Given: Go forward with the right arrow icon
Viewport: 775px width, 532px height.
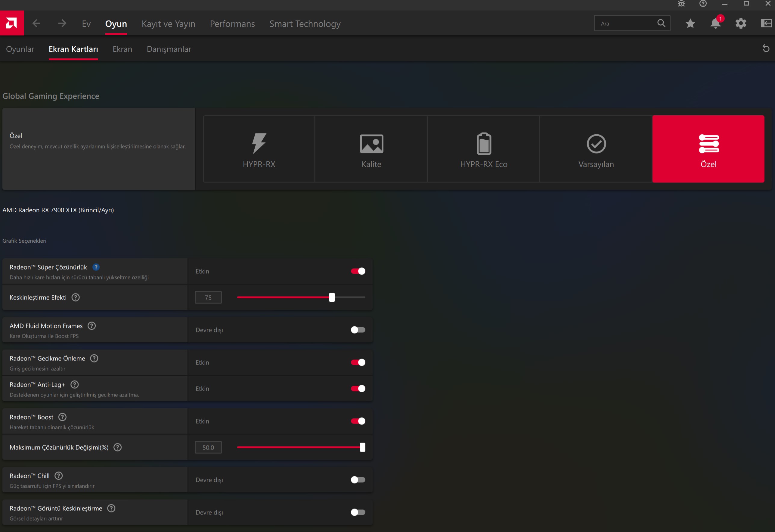Looking at the screenshot, I should [x=62, y=23].
